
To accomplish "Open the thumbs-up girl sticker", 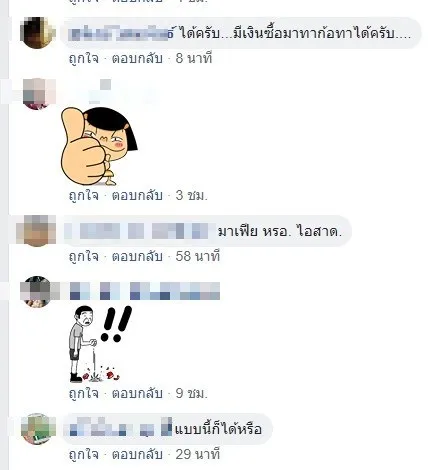I will point(99,146).
